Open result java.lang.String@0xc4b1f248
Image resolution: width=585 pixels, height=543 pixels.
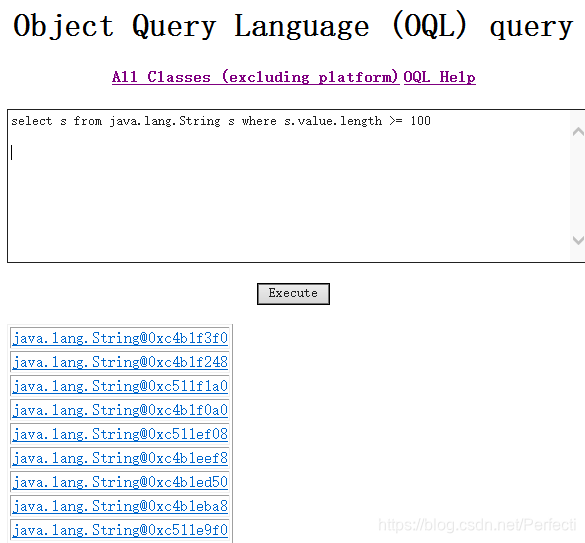120,362
